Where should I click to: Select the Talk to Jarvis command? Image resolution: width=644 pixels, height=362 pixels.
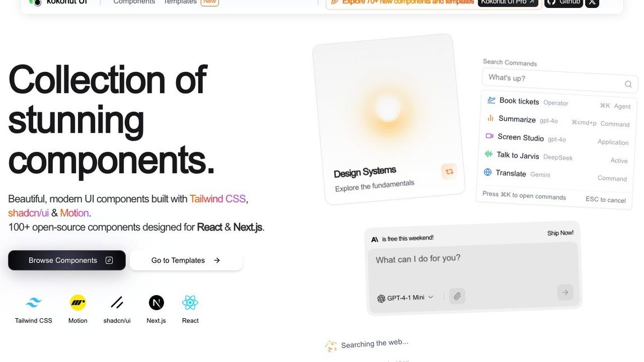pos(517,155)
